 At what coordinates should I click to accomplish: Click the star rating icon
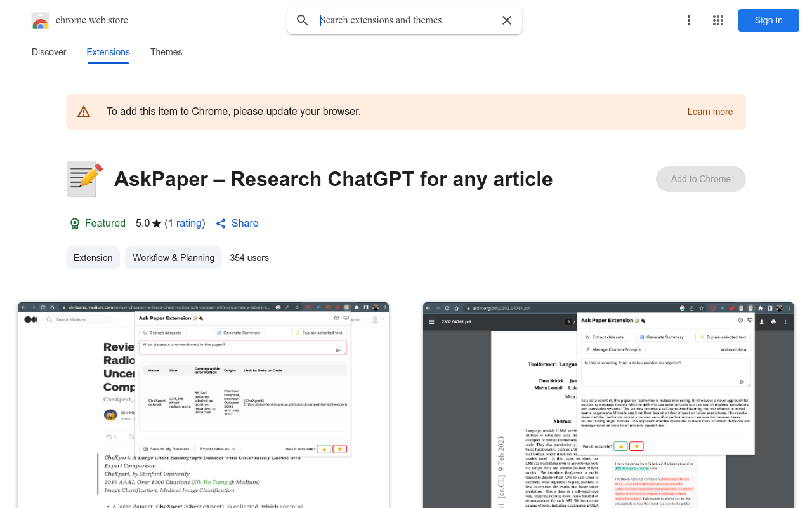click(157, 224)
